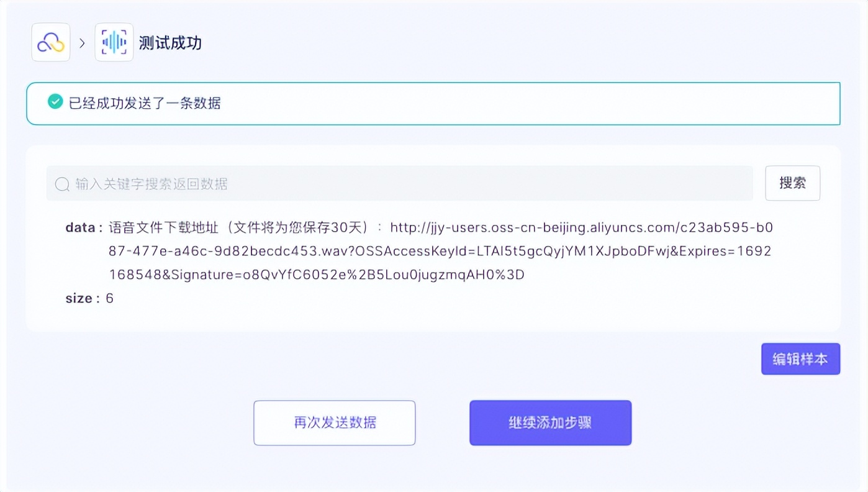868x492 pixels.
Task: Open the 编辑样本 editor
Action: (800, 359)
